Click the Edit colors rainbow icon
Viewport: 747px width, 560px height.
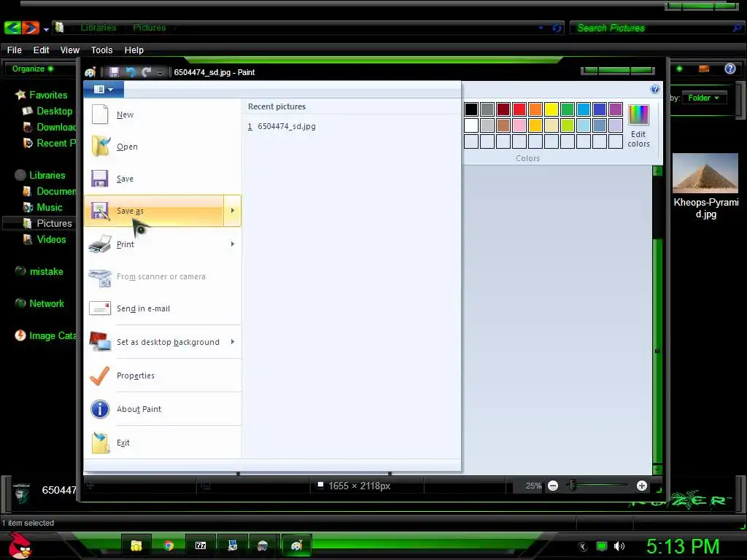pyautogui.click(x=638, y=115)
